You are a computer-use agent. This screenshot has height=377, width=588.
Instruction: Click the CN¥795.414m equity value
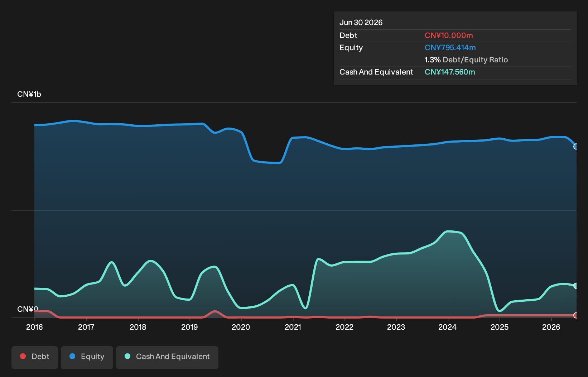450,48
